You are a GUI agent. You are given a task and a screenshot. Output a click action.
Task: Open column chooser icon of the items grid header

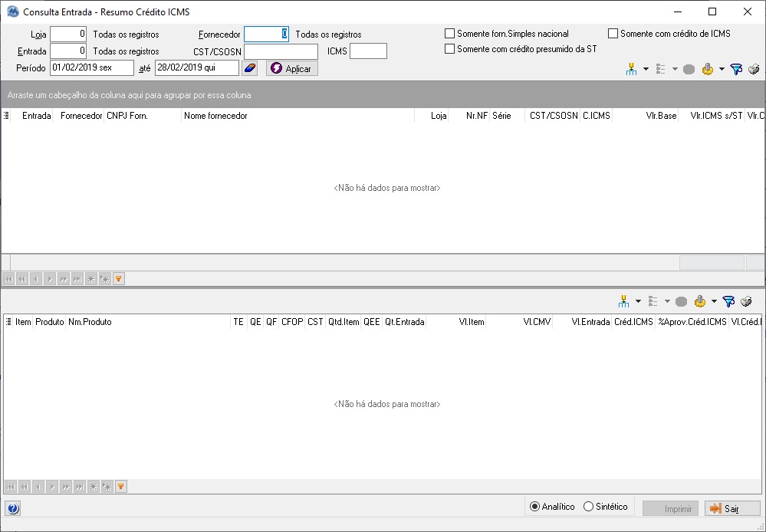pos(8,322)
